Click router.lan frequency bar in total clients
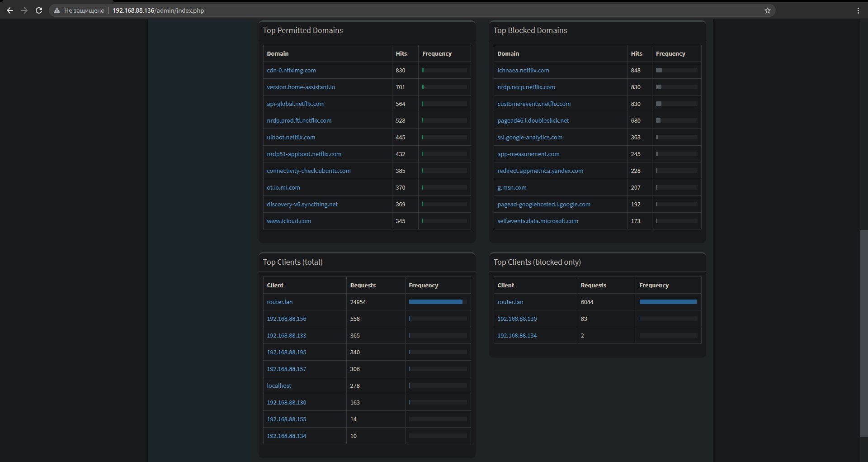This screenshot has width=868, height=462. point(438,302)
